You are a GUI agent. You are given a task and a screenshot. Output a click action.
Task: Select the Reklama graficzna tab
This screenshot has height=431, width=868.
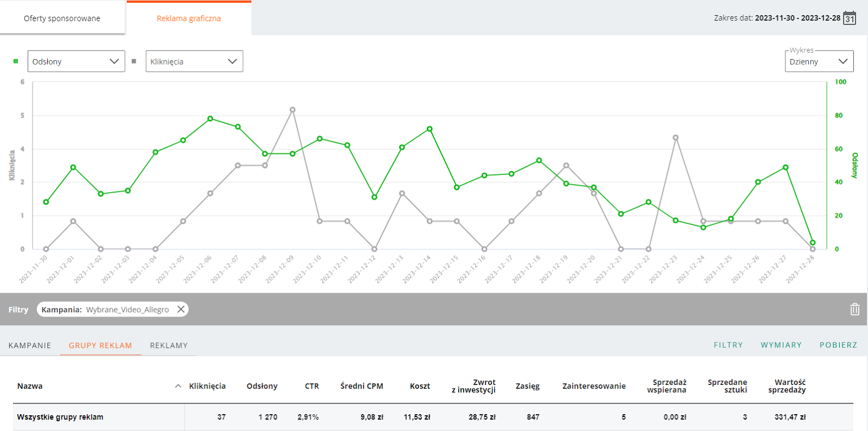coord(189,18)
